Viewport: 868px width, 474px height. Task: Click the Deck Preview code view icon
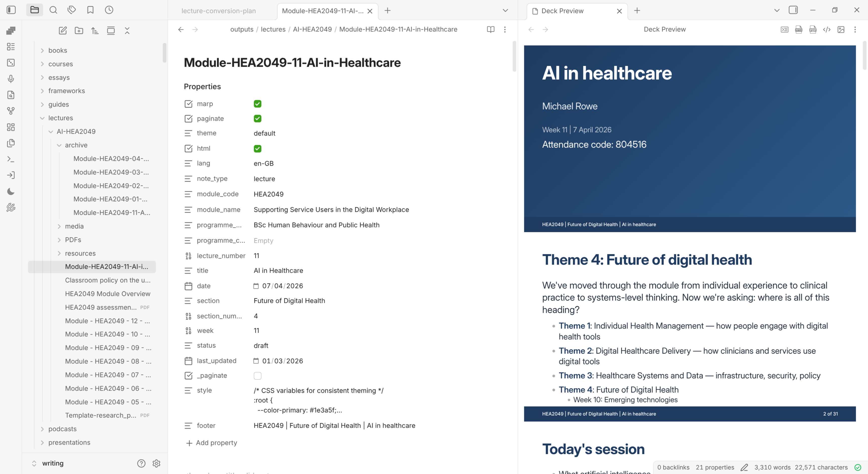click(827, 30)
